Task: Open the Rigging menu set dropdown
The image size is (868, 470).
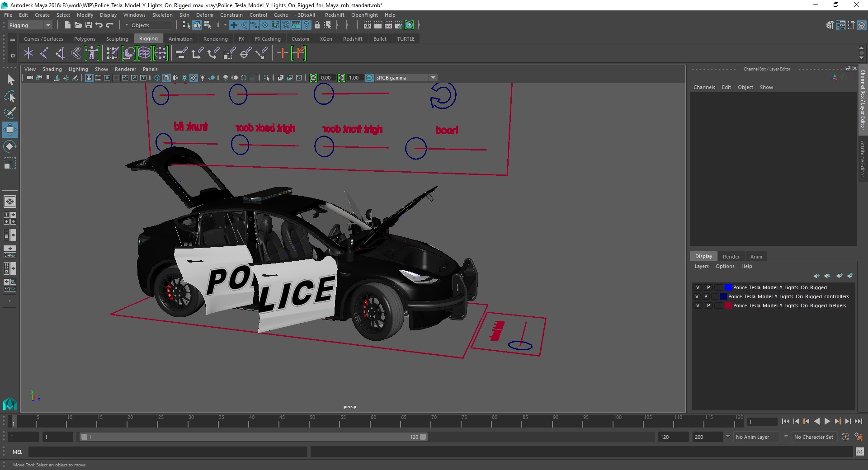Action: 30,25
